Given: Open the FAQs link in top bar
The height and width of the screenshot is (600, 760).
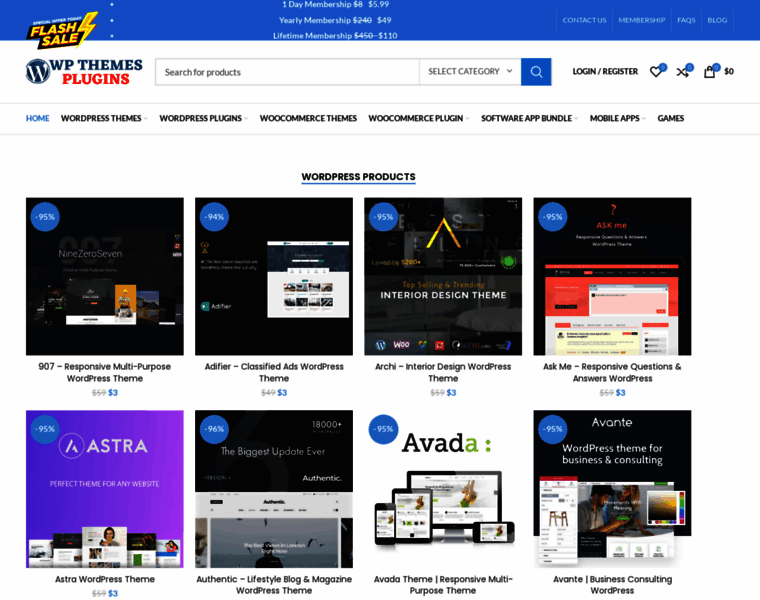Looking at the screenshot, I should click(686, 20).
